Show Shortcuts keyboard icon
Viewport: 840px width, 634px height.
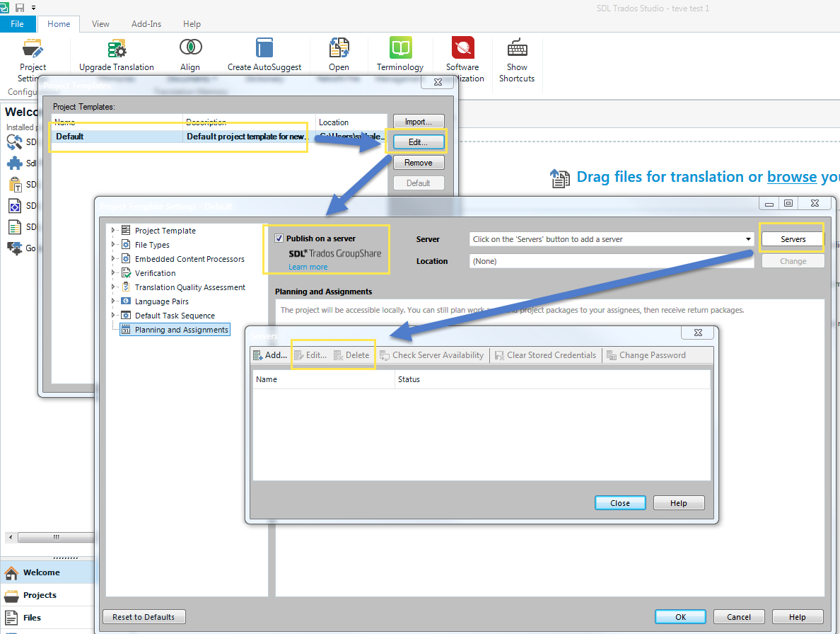[x=517, y=47]
